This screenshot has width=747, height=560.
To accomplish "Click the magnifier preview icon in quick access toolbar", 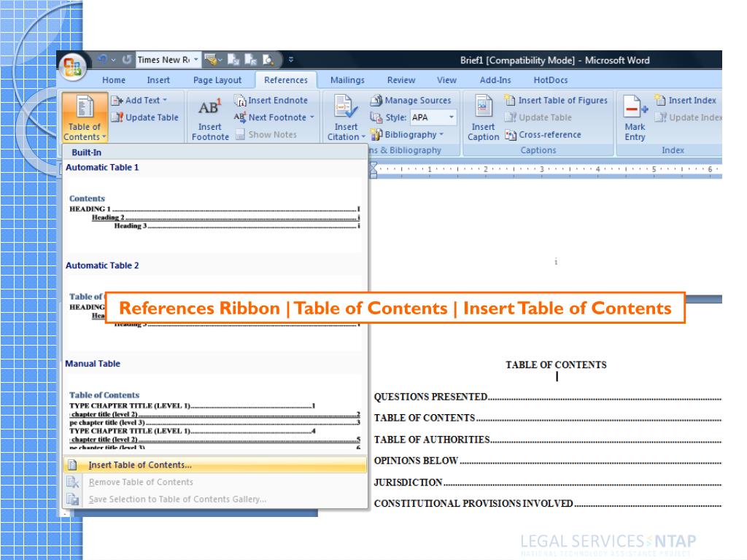I will click(x=268, y=60).
